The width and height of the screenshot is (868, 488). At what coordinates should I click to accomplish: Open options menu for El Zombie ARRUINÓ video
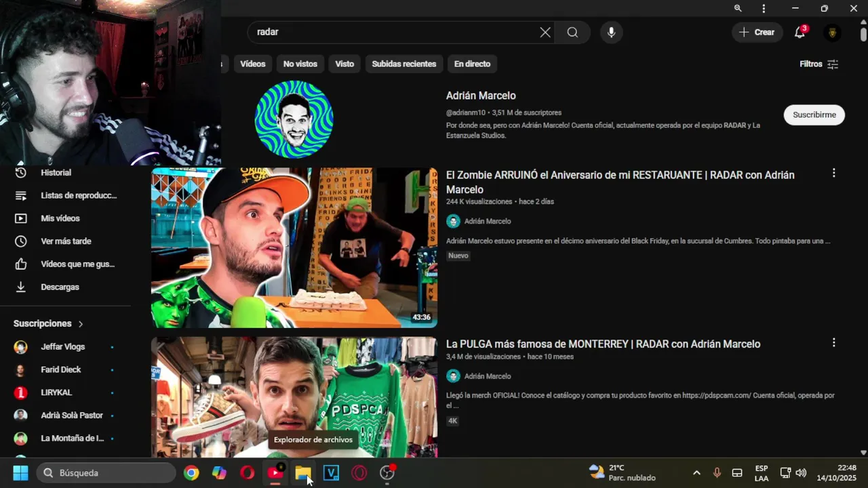pyautogui.click(x=833, y=174)
